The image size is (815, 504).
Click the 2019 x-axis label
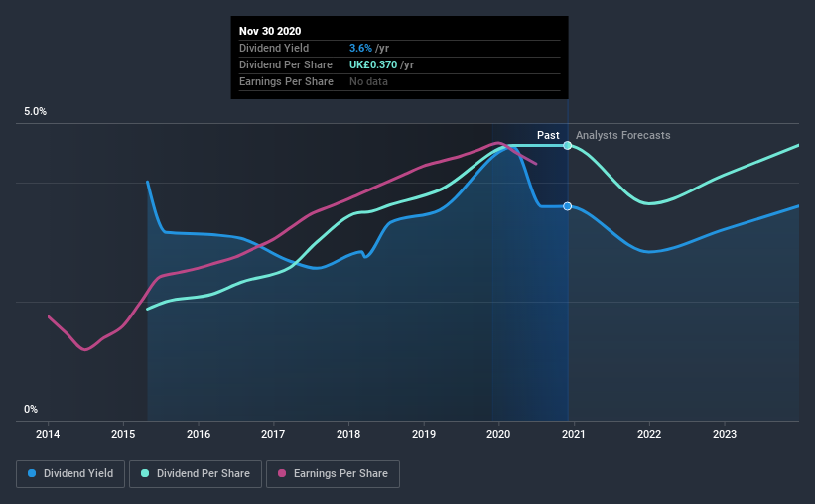tap(424, 434)
